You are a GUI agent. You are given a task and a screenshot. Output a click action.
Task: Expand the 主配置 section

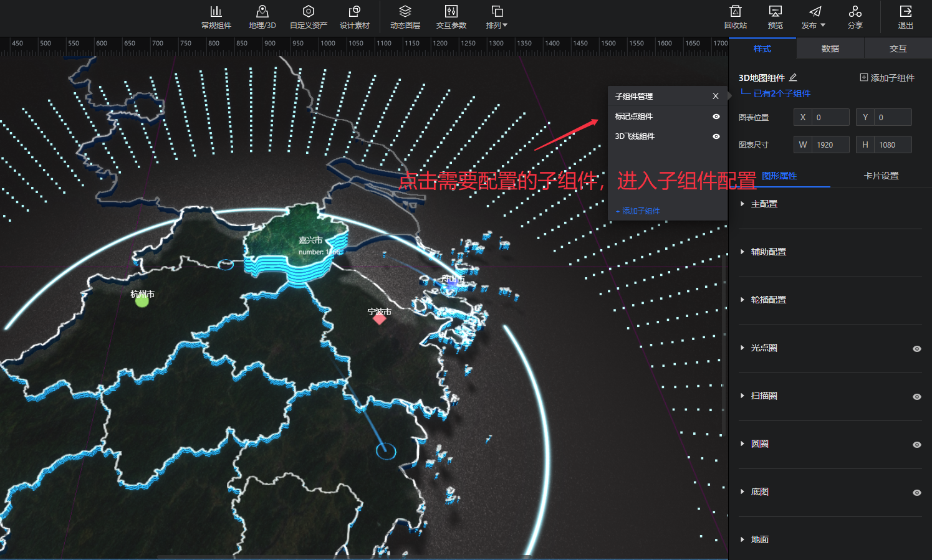[x=764, y=204]
